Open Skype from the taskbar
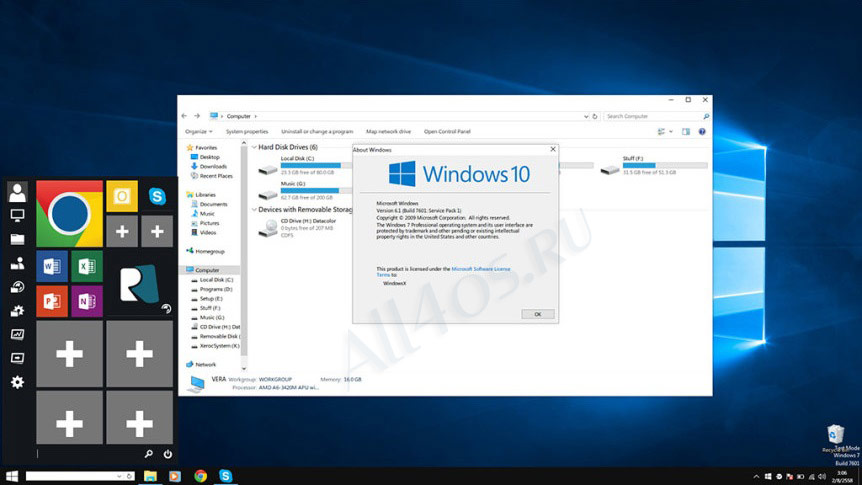 coord(225,476)
